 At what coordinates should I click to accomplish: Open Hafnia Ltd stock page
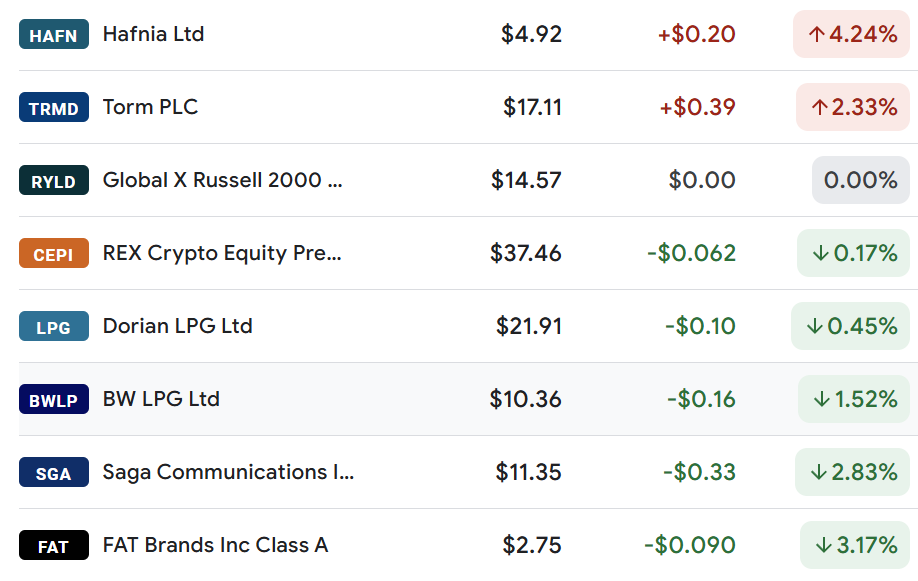tap(153, 34)
